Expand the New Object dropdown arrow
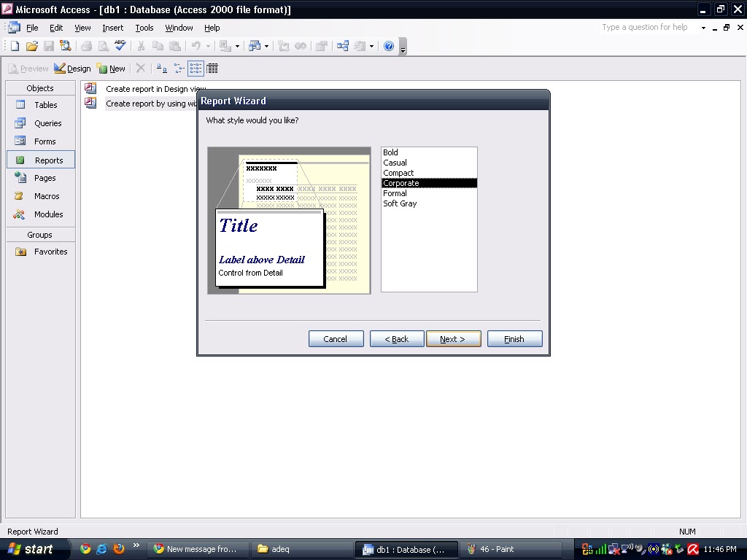747x560 pixels. [371, 46]
